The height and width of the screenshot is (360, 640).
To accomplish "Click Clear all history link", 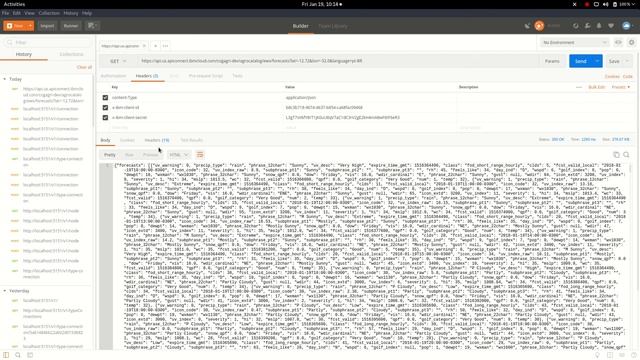I will (x=84, y=67).
